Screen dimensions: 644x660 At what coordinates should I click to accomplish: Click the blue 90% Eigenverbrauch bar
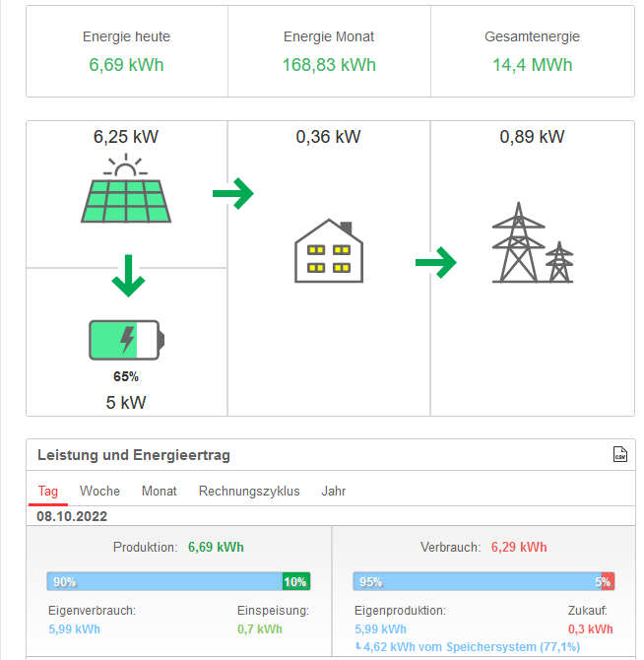click(163, 581)
